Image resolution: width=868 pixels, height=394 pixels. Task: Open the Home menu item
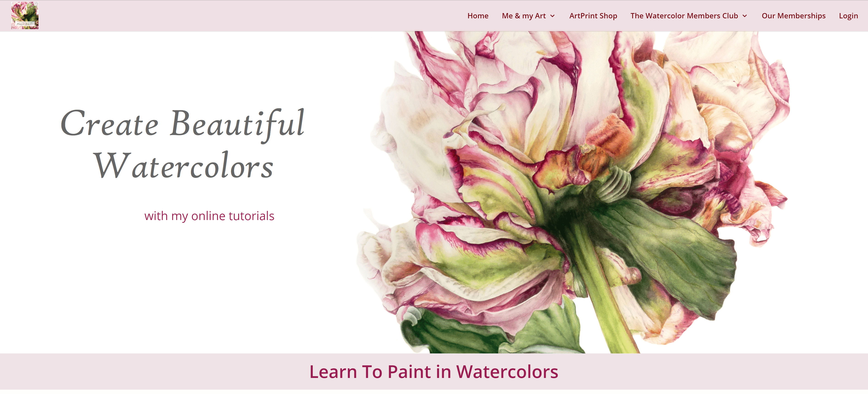pyautogui.click(x=478, y=16)
